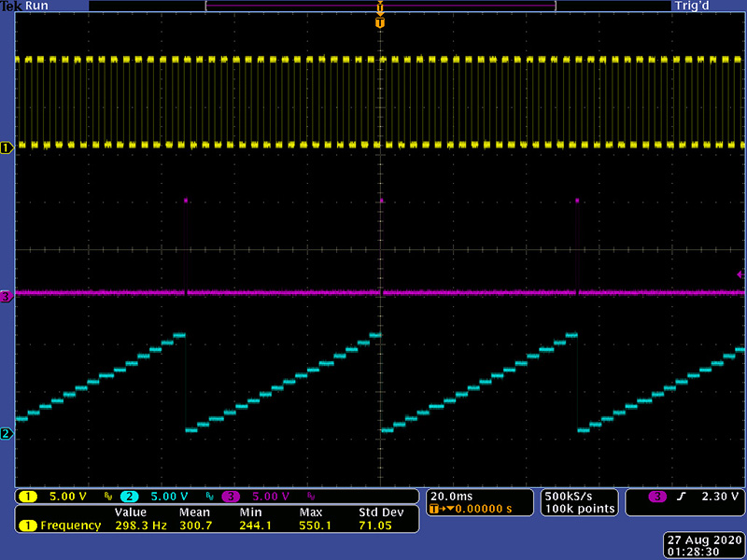This screenshot has height=560, width=747.
Task: Select channel 2 badge showing 5.00 V
Action: tap(154, 496)
